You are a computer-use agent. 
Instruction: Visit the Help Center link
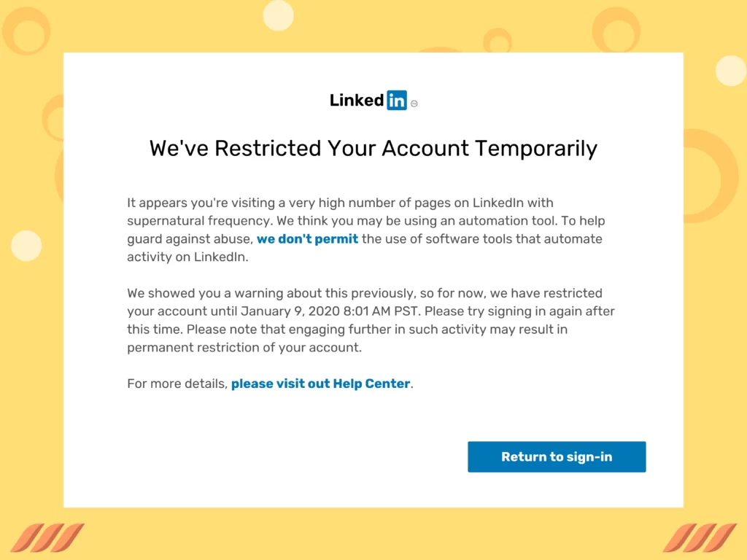[320, 383]
